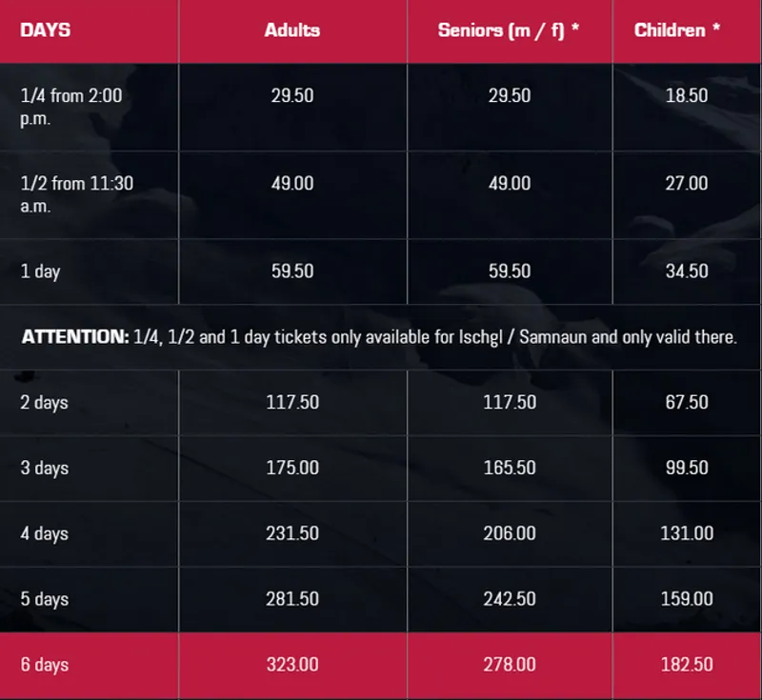The width and height of the screenshot is (762, 700).
Task: Select the 3 days row label
Action: (44, 468)
